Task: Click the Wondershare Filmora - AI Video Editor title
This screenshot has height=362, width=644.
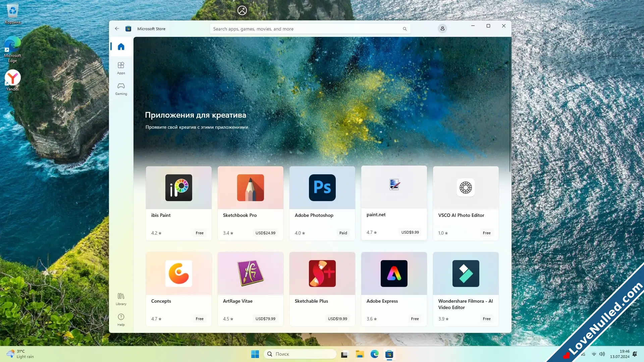Action: [x=466, y=304]
